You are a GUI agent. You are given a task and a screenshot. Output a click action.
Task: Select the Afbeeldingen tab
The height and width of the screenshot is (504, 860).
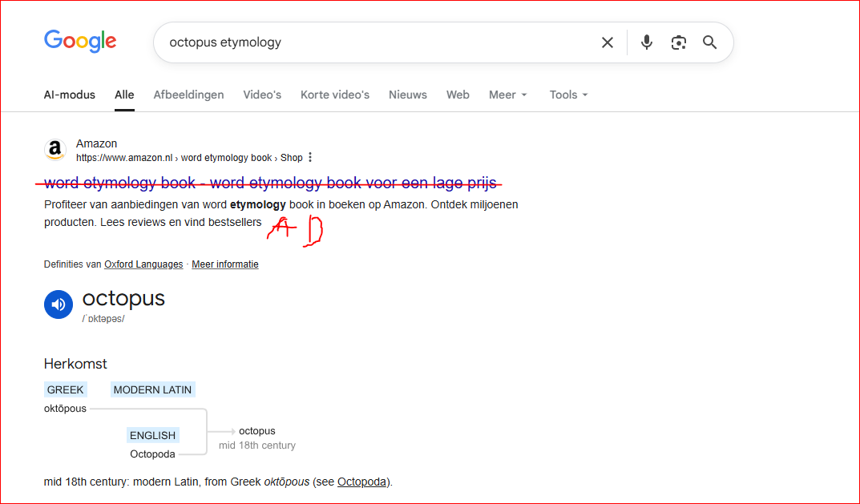[x=188, y=95]
